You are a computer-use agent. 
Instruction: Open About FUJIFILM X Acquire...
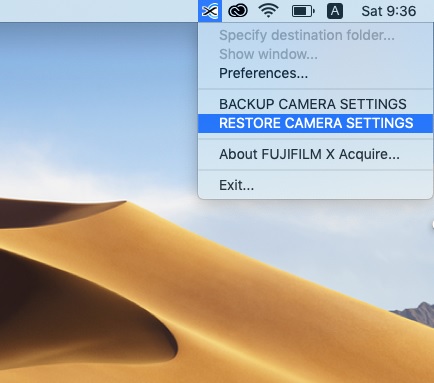[x=315, y=154]
